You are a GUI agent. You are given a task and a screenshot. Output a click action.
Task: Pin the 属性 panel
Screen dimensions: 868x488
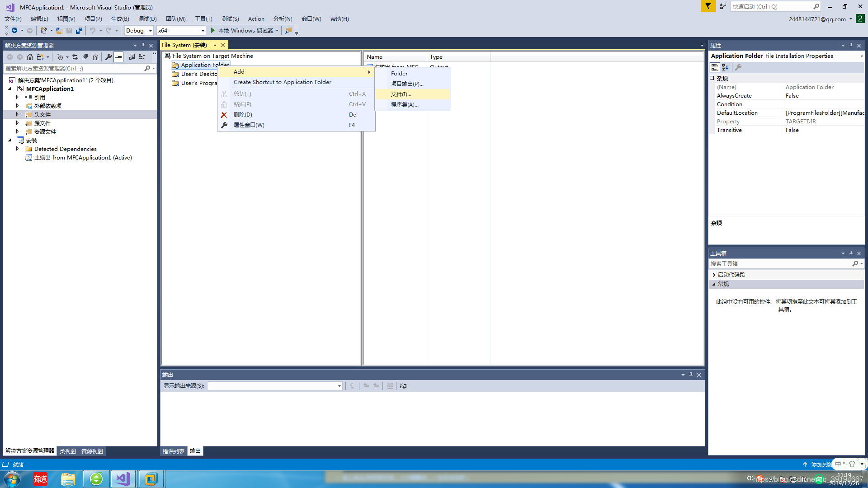[x=851, y=45]
